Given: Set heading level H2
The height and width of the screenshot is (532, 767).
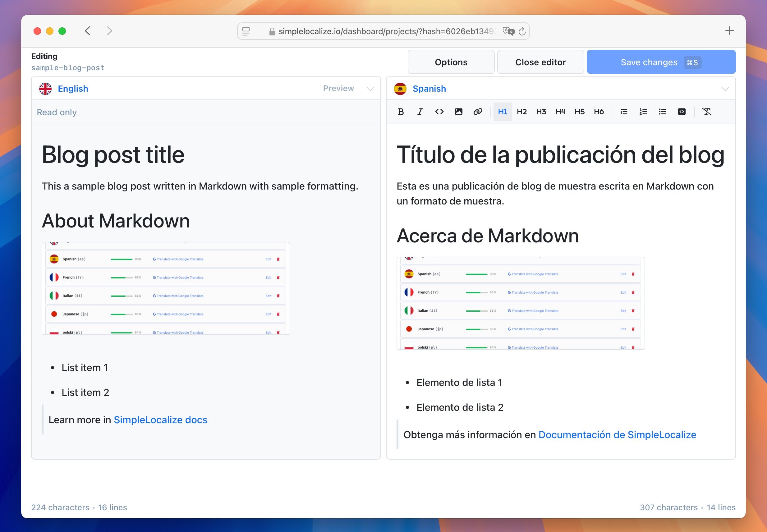Looking at the screenshot, I should (x=522, y=112).
